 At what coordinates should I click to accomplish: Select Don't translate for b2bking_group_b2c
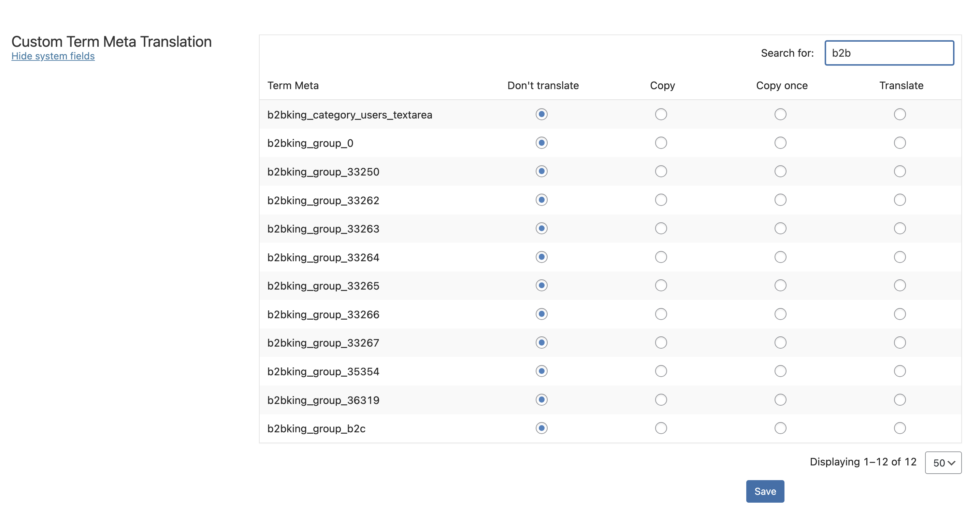tap(542, 428)
